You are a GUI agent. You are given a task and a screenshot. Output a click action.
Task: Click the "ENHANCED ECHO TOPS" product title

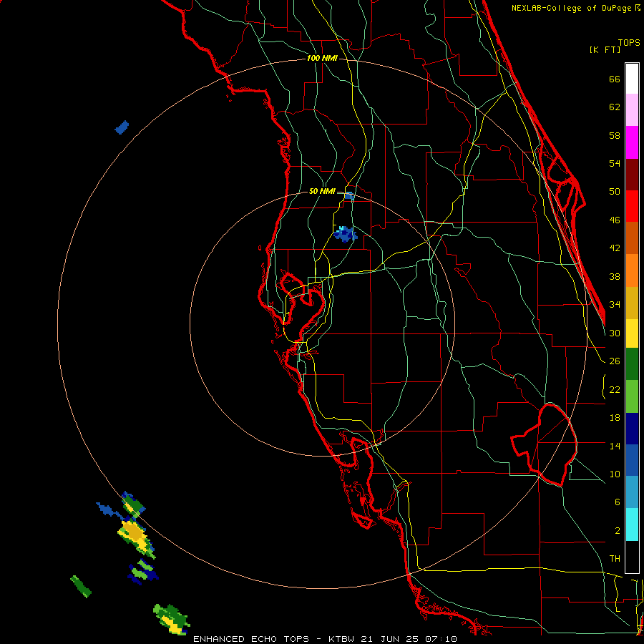pos(251,639)
